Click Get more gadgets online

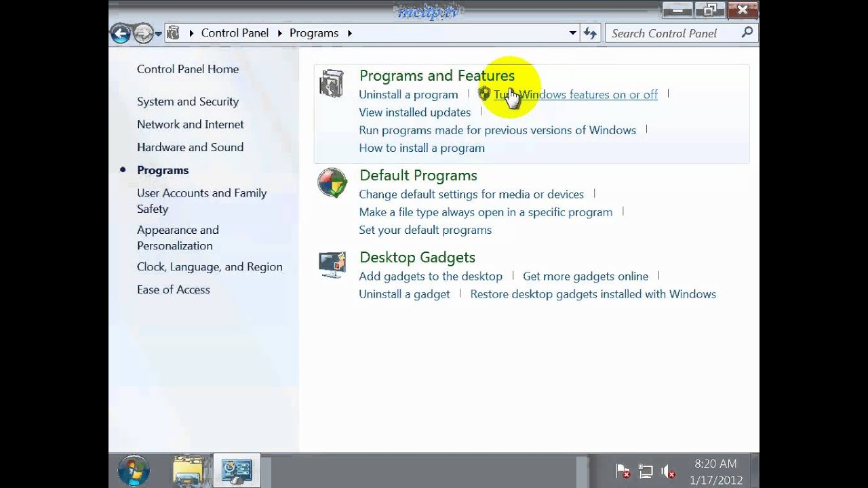click(586, 277)
